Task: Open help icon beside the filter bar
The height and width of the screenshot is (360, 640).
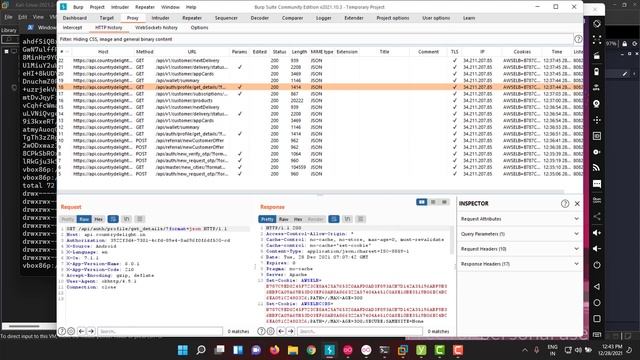Action: click(578, 39)
